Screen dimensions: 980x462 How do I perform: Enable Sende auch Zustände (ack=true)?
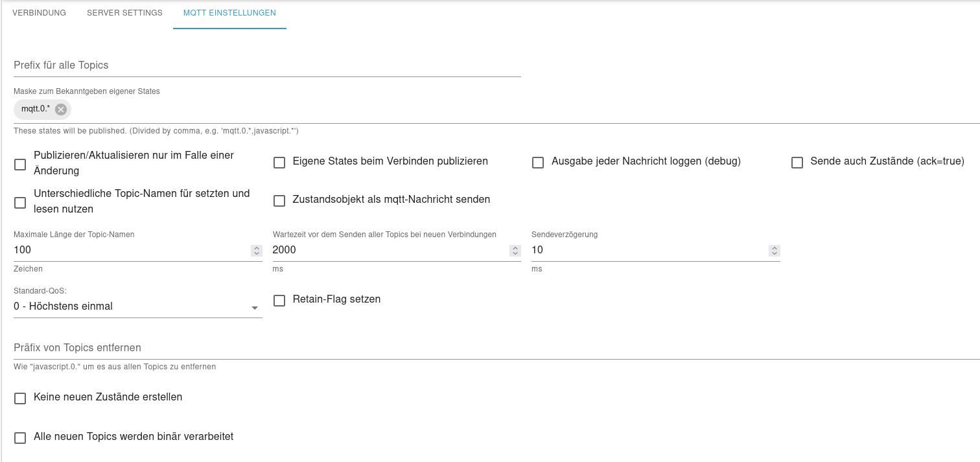coord(797,163)
